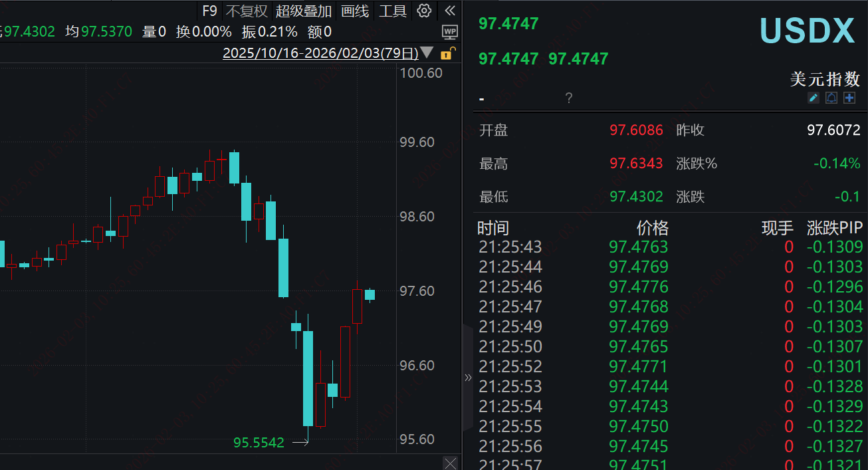
Task: Expand the date range dropdown triangle
Action: (x=427, y=53)
